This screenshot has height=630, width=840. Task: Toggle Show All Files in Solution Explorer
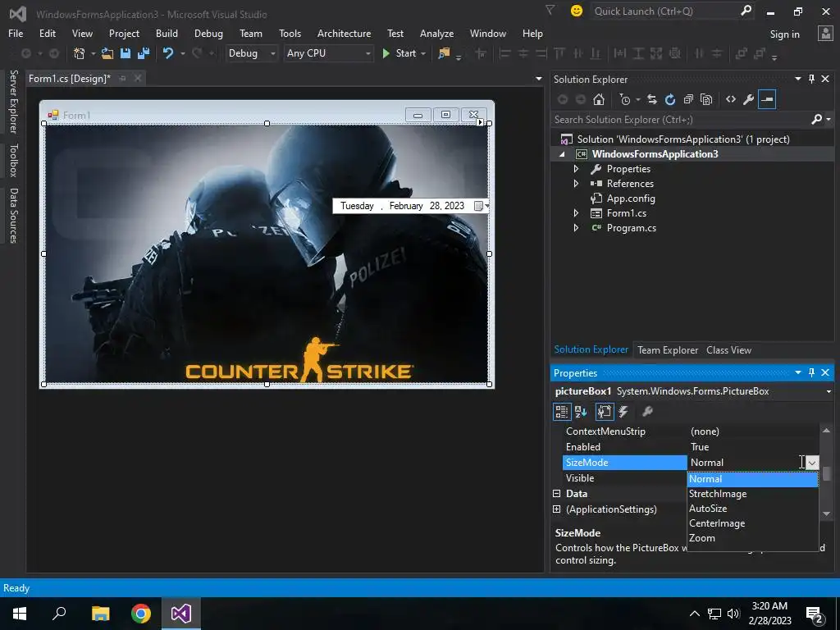[x=706, y=99]
